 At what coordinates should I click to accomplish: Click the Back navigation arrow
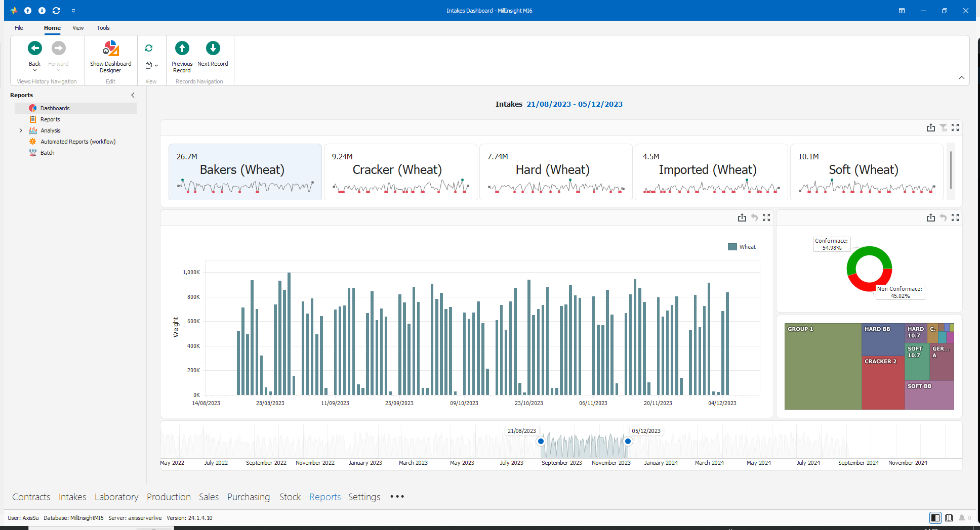click(34, 48)
